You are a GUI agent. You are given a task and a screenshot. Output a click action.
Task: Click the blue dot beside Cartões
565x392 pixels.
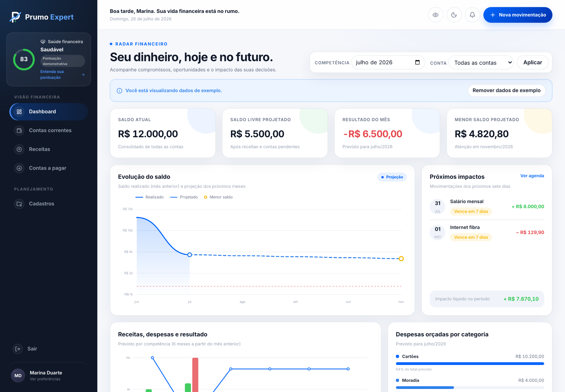(398, 356)
